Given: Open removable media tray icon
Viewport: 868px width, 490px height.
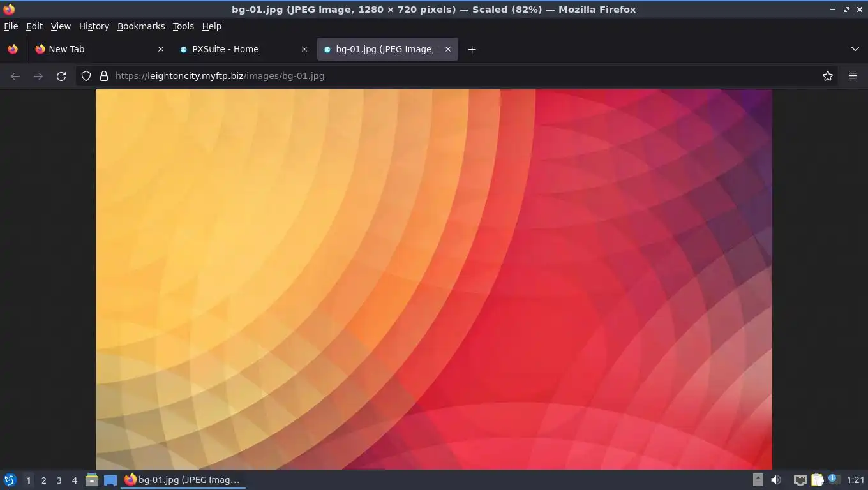Looking at the screenshot, I should [758, 480].
